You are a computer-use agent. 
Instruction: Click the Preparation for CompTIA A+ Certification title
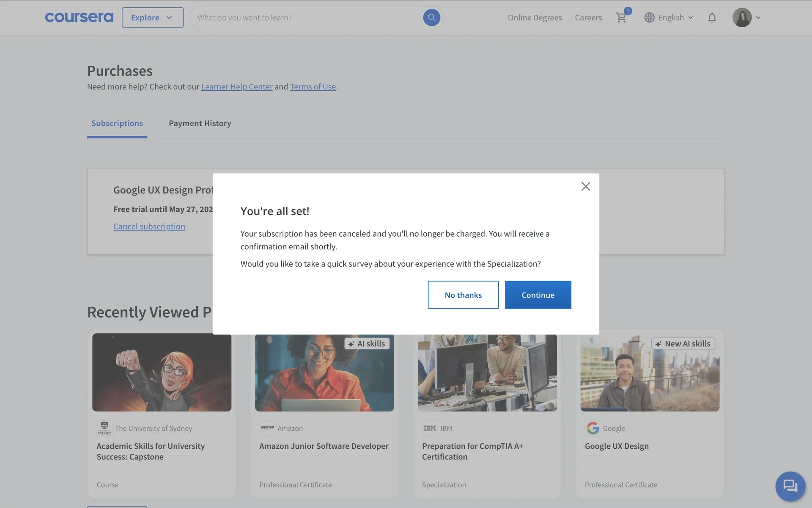[x=473, y=451]
